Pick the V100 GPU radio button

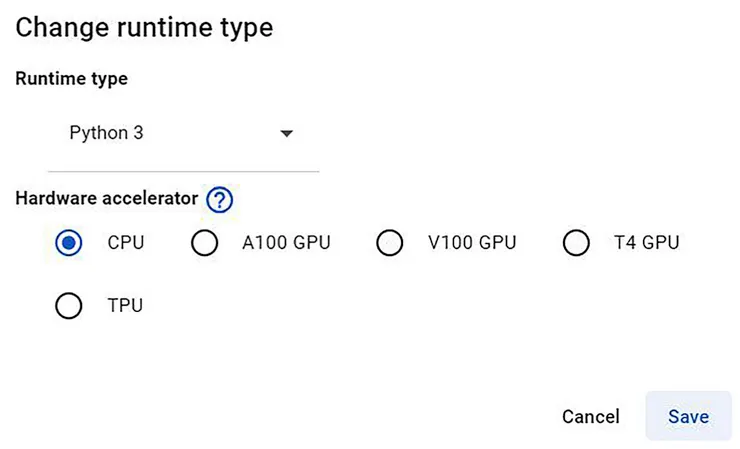click(389, 243)
